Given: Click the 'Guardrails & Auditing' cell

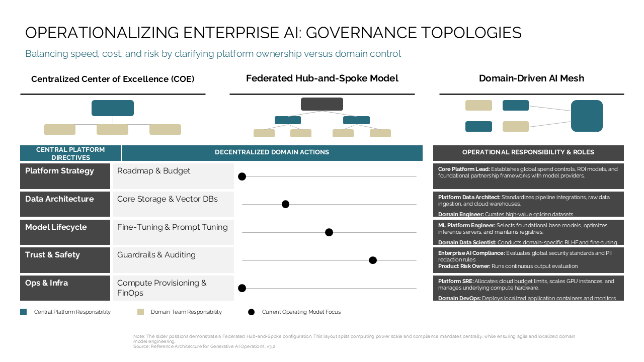Looking at the screenshot, I should click(x=173, y=260).
